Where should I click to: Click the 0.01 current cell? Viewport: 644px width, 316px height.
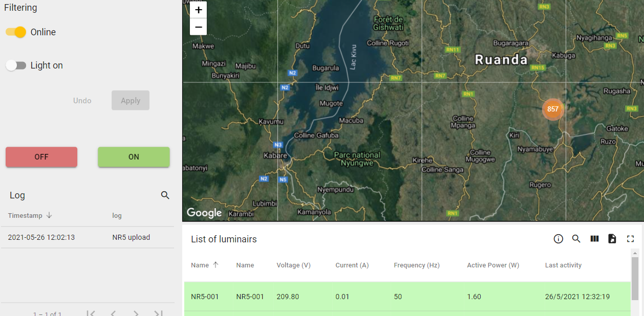point(342,297)
